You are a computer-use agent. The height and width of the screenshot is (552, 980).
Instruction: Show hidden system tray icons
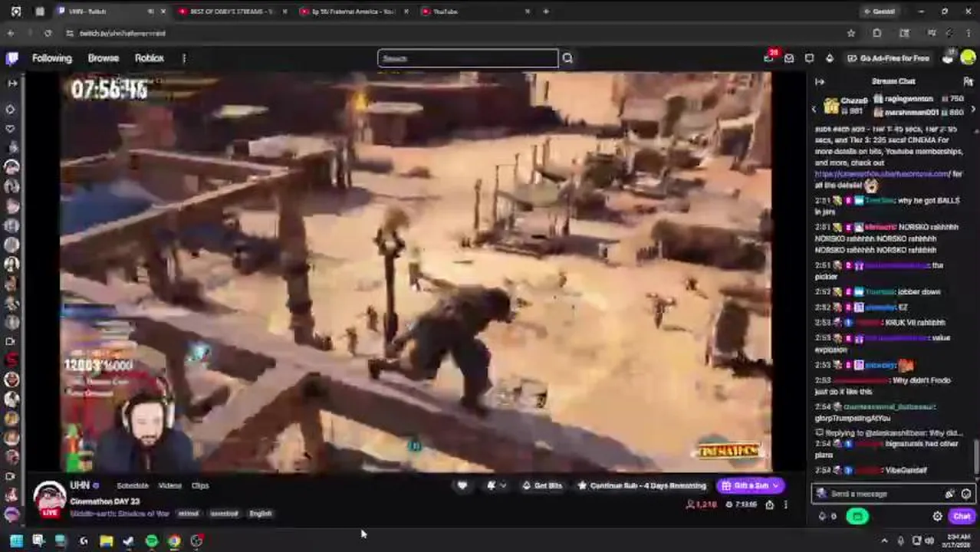click(884, 541)
